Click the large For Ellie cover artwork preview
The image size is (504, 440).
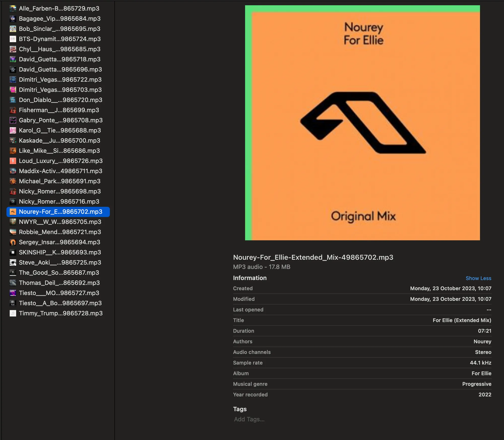pos(362,122)
